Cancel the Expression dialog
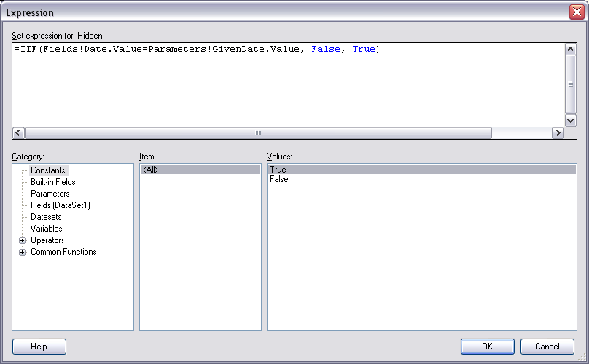The image size is (589, 364). click(x=547, y=347)
